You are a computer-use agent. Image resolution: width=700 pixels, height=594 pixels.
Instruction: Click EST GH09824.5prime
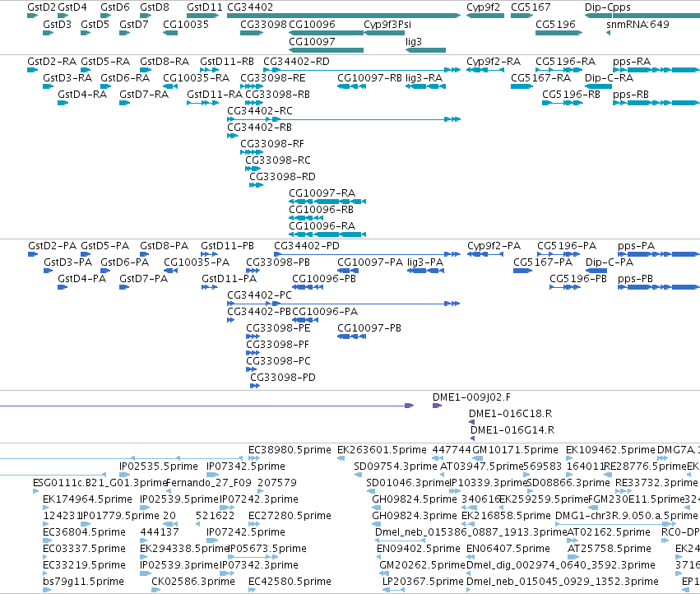[415, 499]
